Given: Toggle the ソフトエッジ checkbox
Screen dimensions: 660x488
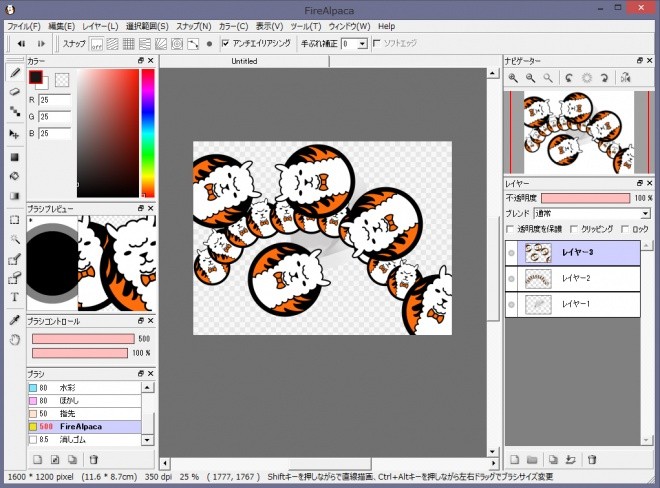Looking at the screenshot, I should point(377,43).
